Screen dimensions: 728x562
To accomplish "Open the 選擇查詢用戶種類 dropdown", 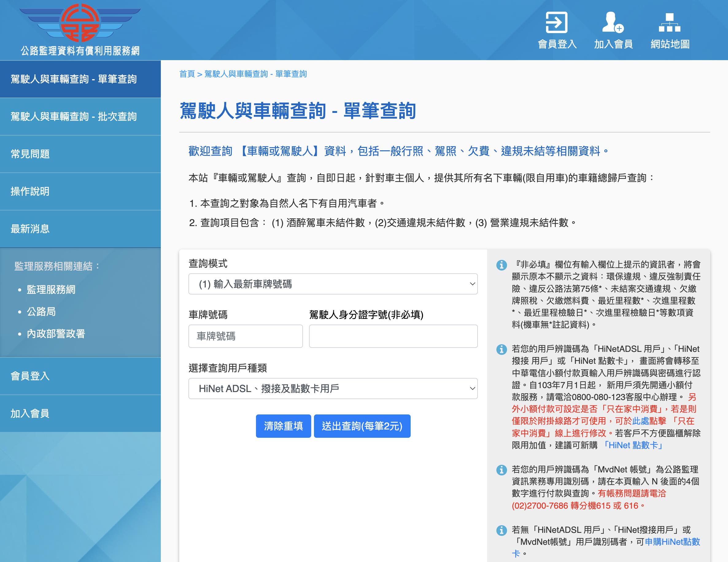I will coord(333,388).
